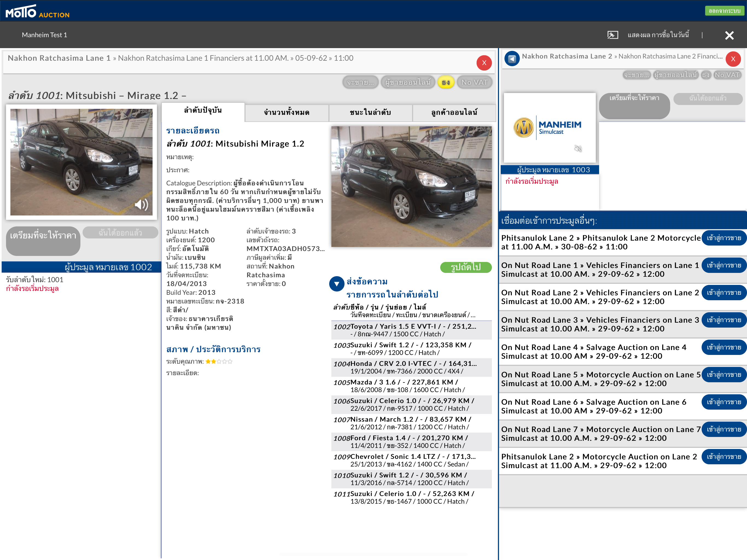Select lot 1008 Ford Fiesta row
This screenshot has height=560, width=747.
411,442
